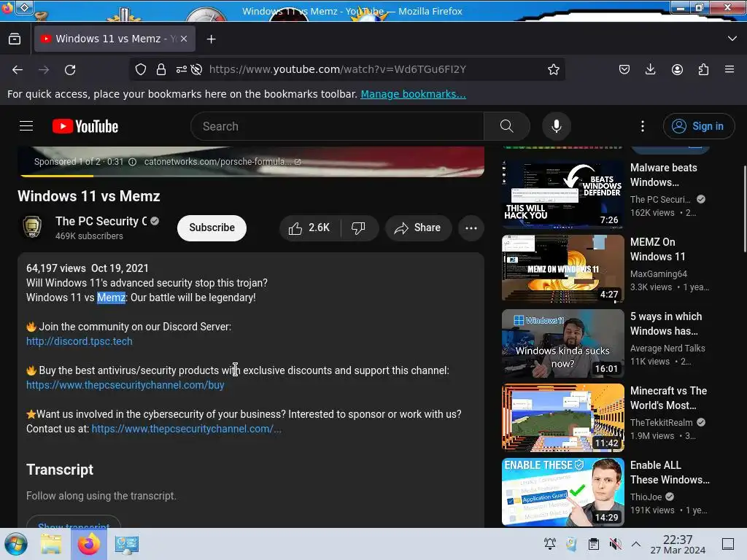747x560 pixels.
Task: Click the YouTube Search input field
Action: click(x=337, y=126)
